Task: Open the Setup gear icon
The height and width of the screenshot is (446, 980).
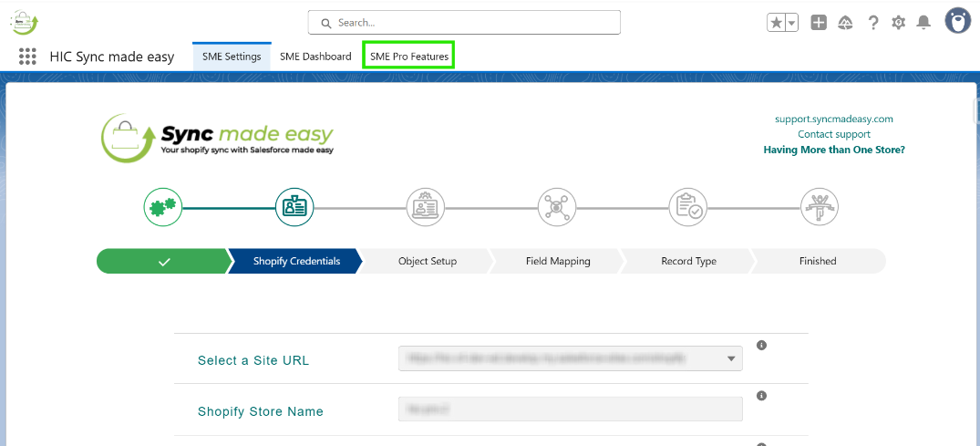Action: (898, 23)
